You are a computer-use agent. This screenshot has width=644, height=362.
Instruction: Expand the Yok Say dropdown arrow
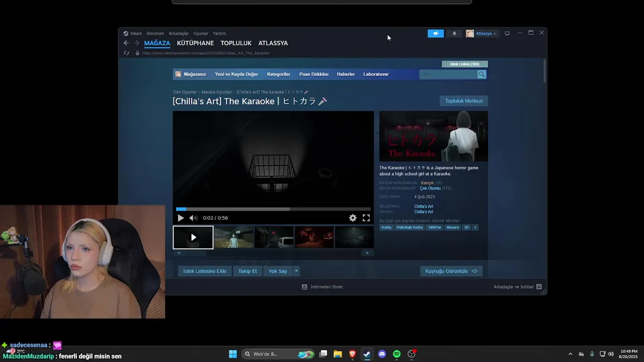pos(296,271)
